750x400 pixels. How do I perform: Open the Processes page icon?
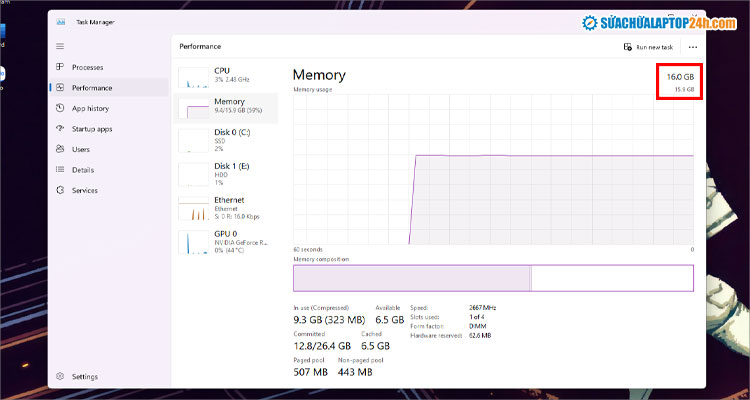pos(61,67)
